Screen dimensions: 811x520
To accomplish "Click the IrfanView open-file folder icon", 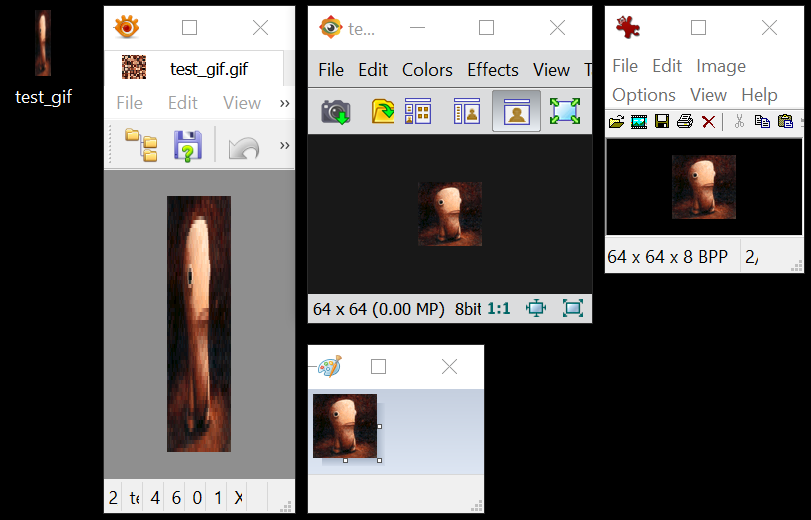I will click(x=617, y=122).
